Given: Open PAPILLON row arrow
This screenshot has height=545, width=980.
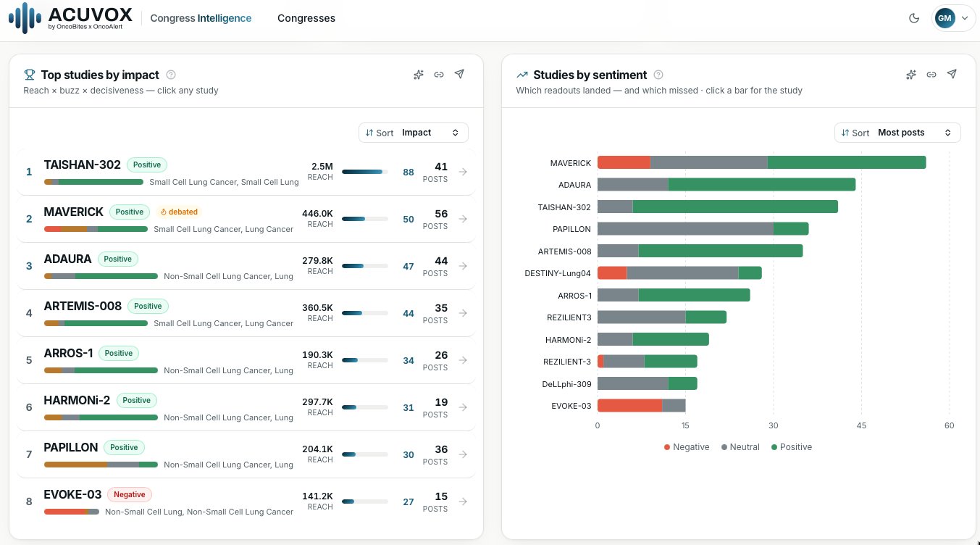Looking at the screenshot, I should 463,454.
